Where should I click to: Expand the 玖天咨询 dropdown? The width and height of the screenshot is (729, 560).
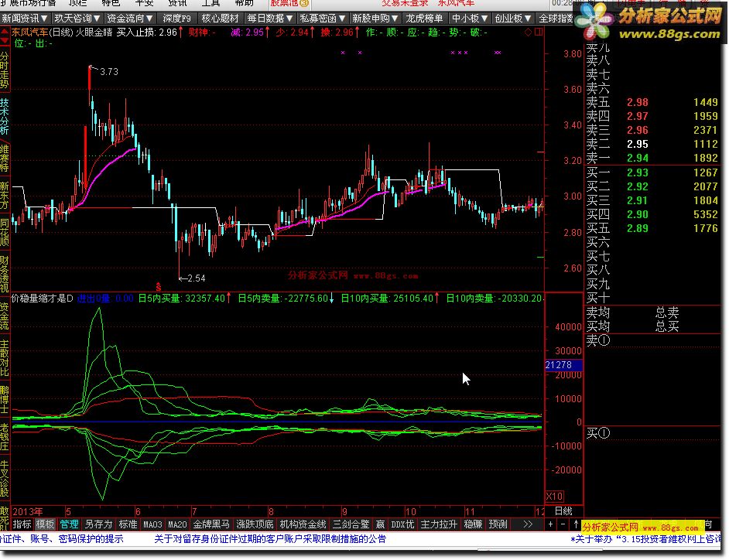point(77,18)
